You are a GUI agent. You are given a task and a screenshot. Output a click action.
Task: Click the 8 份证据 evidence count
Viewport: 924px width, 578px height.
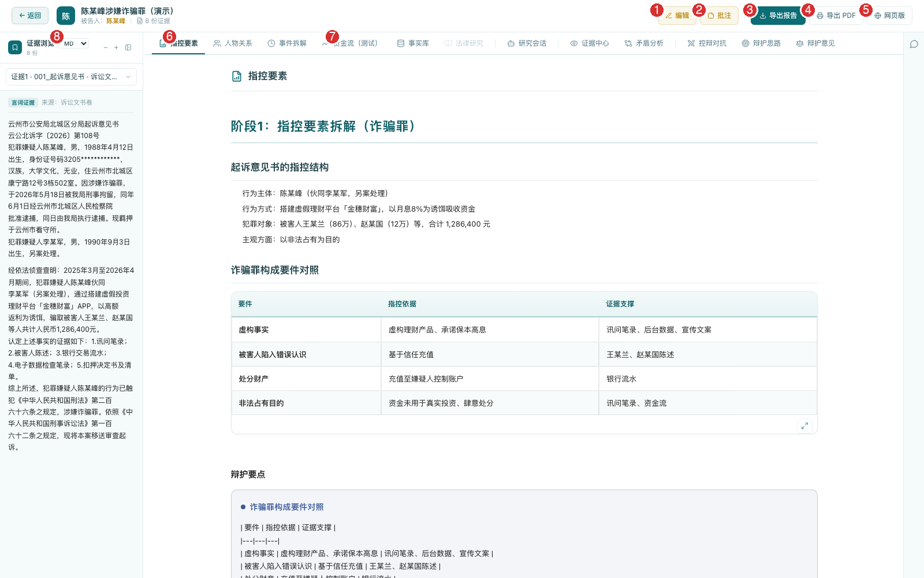[x=154, y=21]
